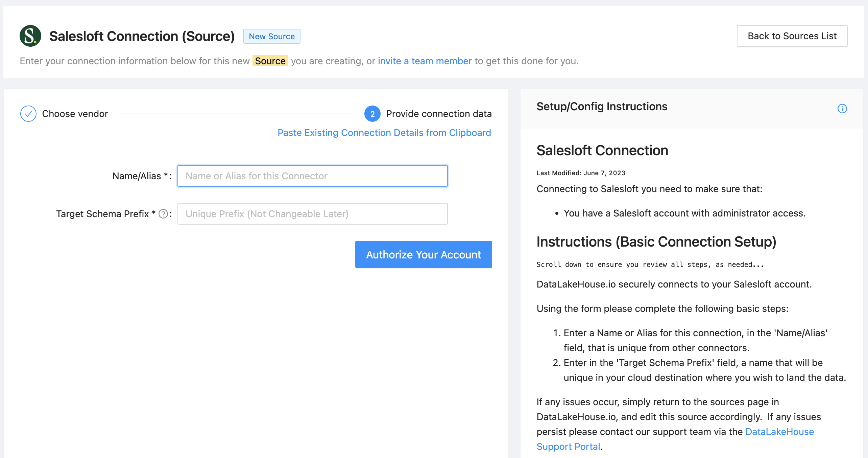Click the highlighted Source word

click(x=270, y=61)
